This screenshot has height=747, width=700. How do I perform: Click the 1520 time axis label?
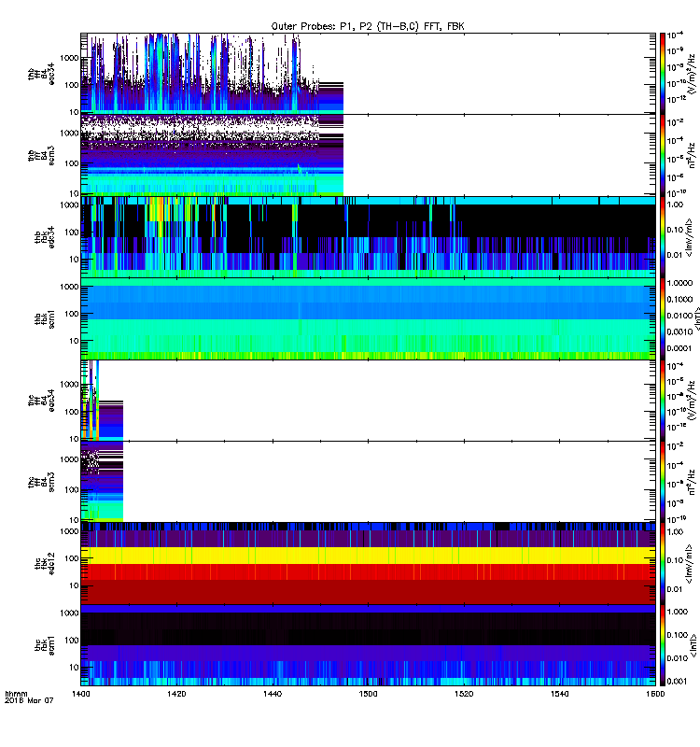(x=464, y=694)
